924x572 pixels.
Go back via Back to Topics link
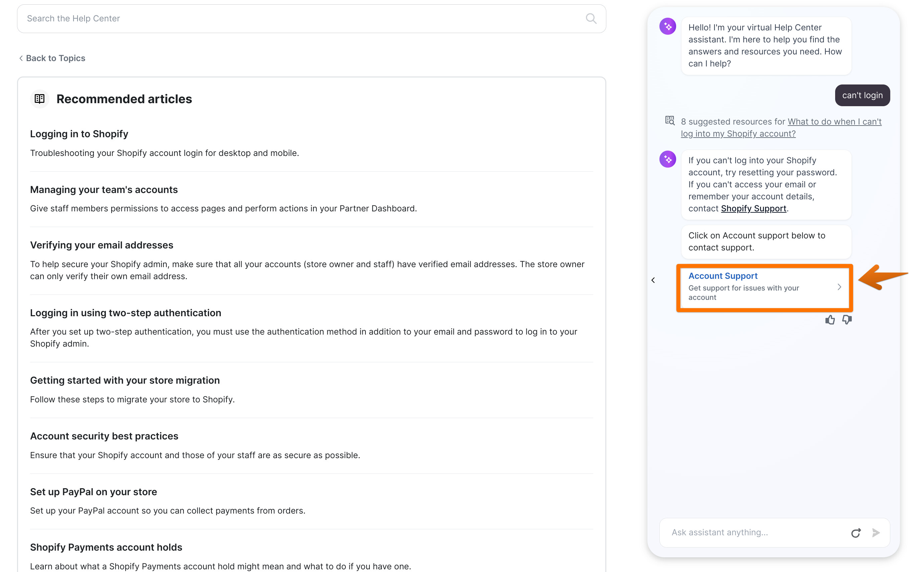(52, 58)
